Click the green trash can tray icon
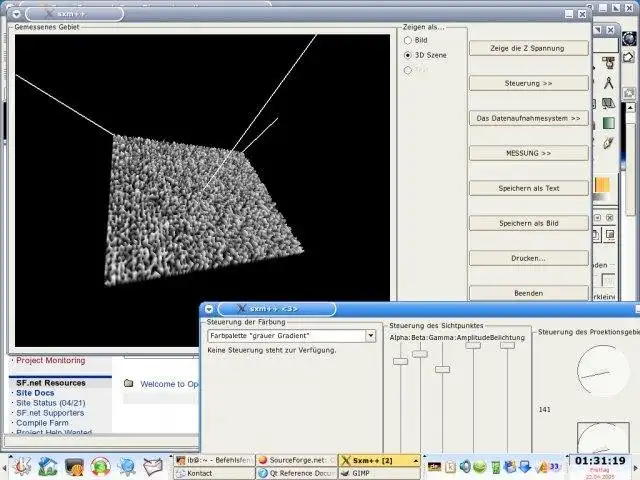 point(496,466)
